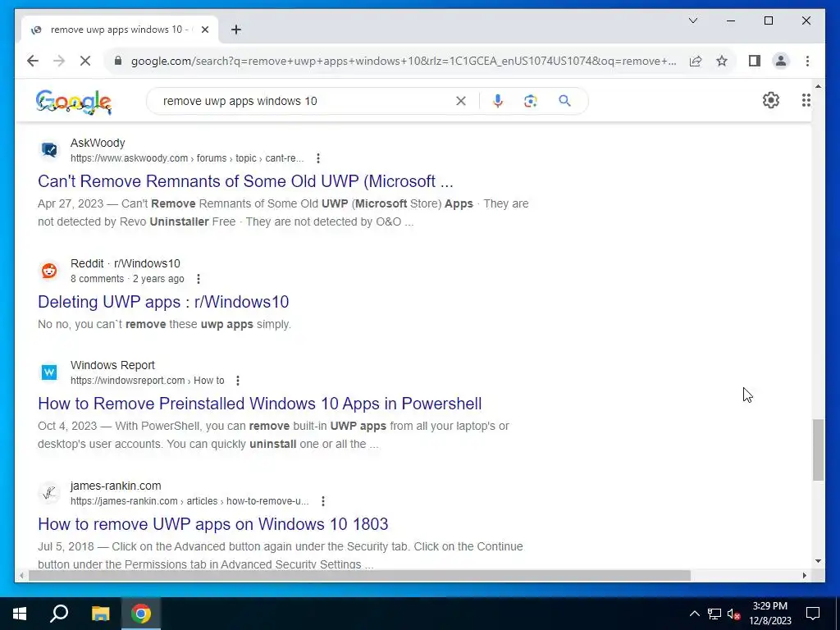
Task: Click the windowsreport.com URL breadcrumb
Action: [148, 381]
